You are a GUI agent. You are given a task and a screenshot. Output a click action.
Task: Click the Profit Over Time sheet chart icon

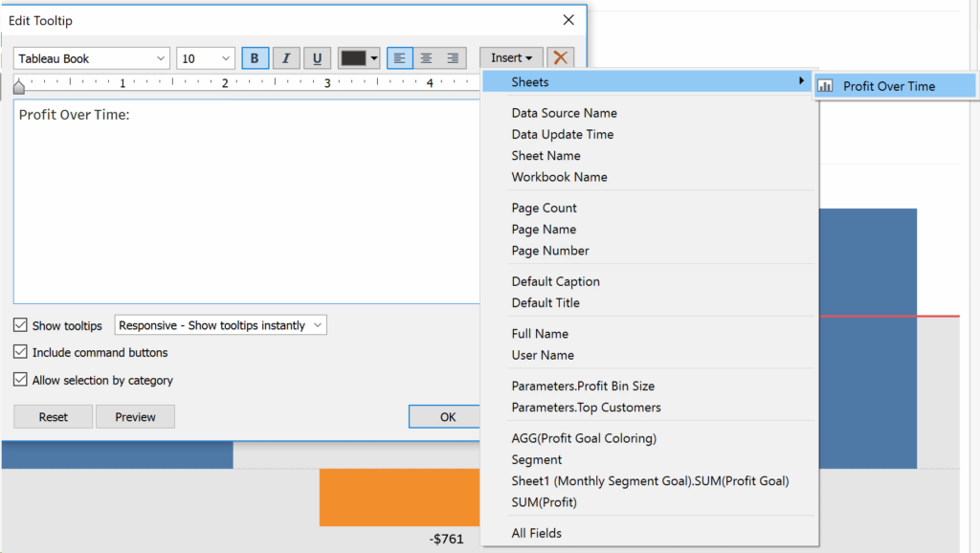825,86
